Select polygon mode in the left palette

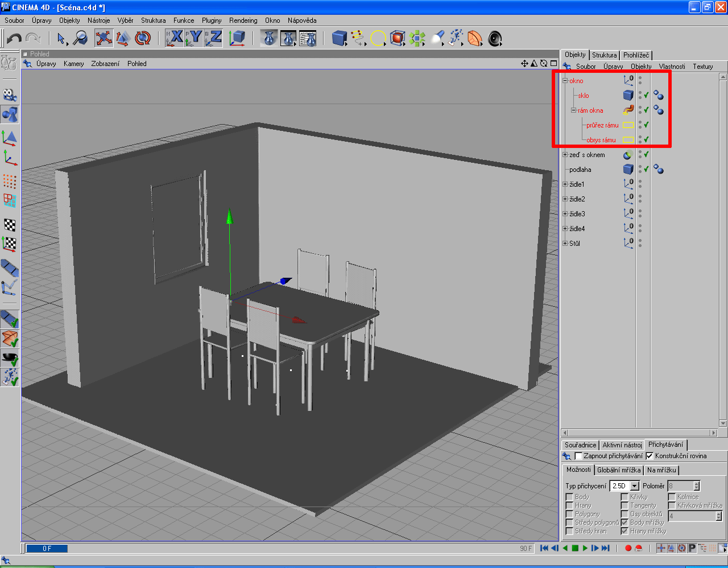pyautogui.click(x=10, y=200)
